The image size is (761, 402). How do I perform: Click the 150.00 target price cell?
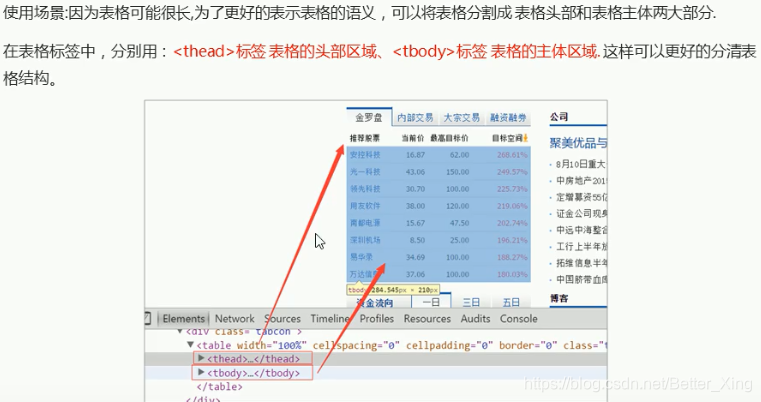click(x=458, y=172)
